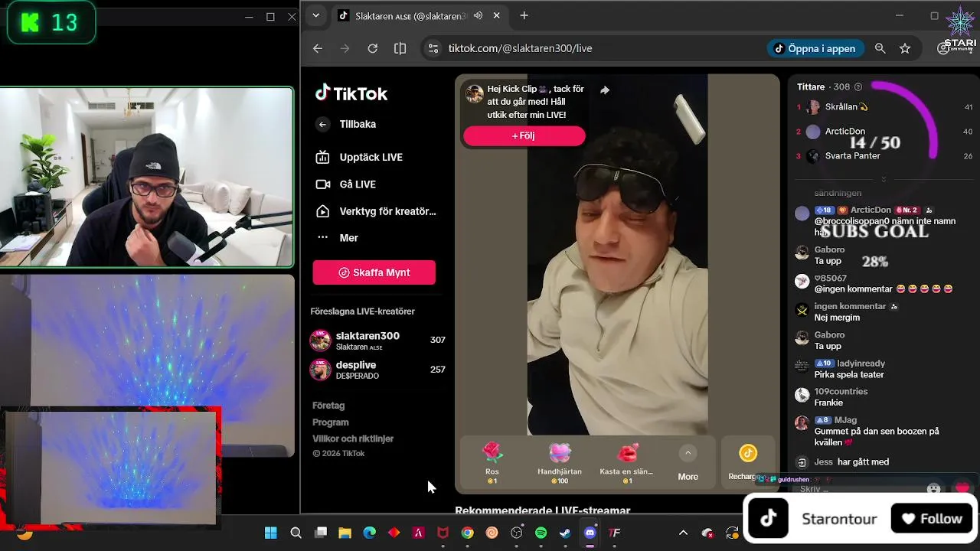Open Steam from the taskbar

point(565,533)
